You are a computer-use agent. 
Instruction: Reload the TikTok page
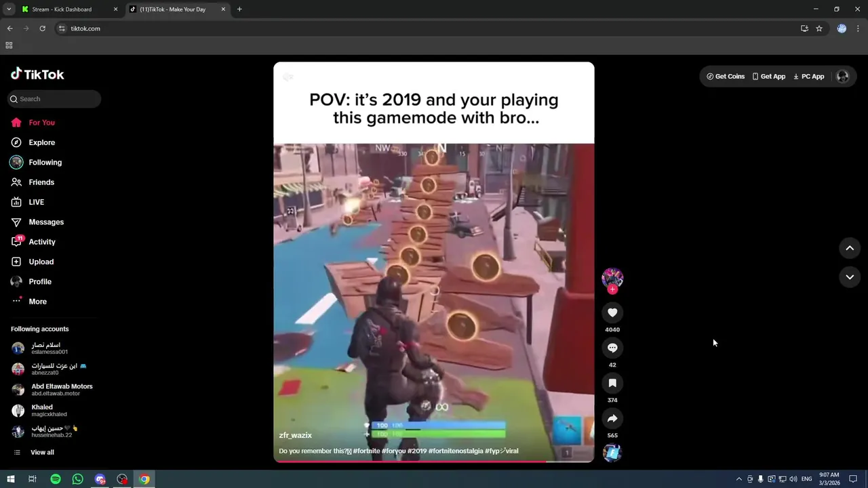42,28
